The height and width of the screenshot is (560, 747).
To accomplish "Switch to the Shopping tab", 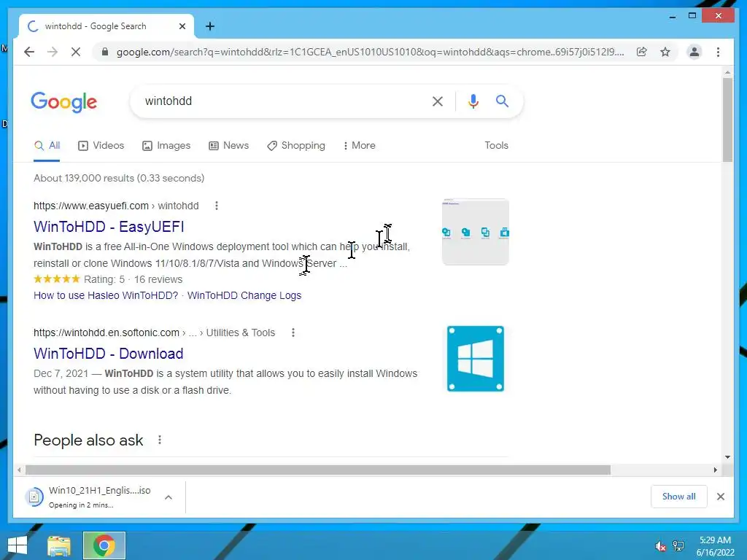I will (x=296, y=145).
